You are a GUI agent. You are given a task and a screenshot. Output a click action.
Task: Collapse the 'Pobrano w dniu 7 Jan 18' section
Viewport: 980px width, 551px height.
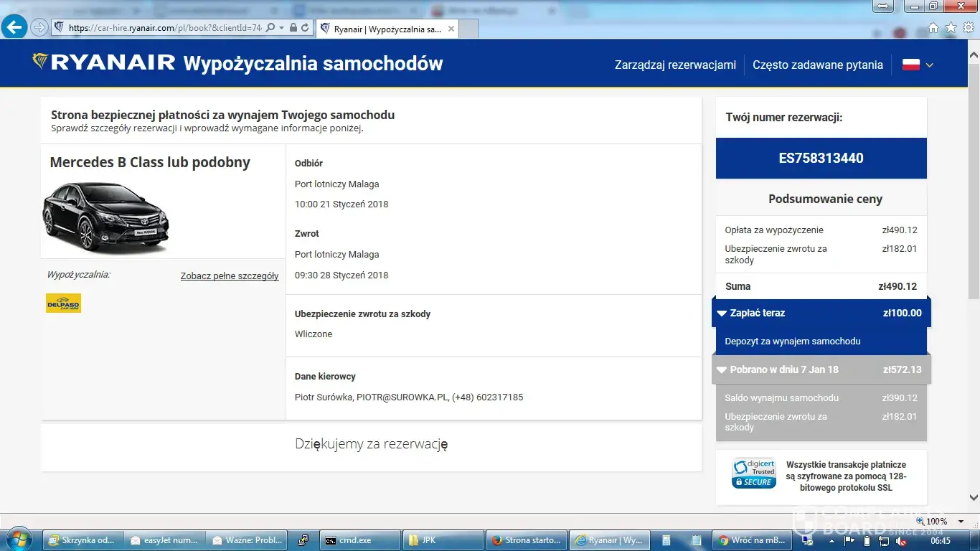(x=722, y=370)
